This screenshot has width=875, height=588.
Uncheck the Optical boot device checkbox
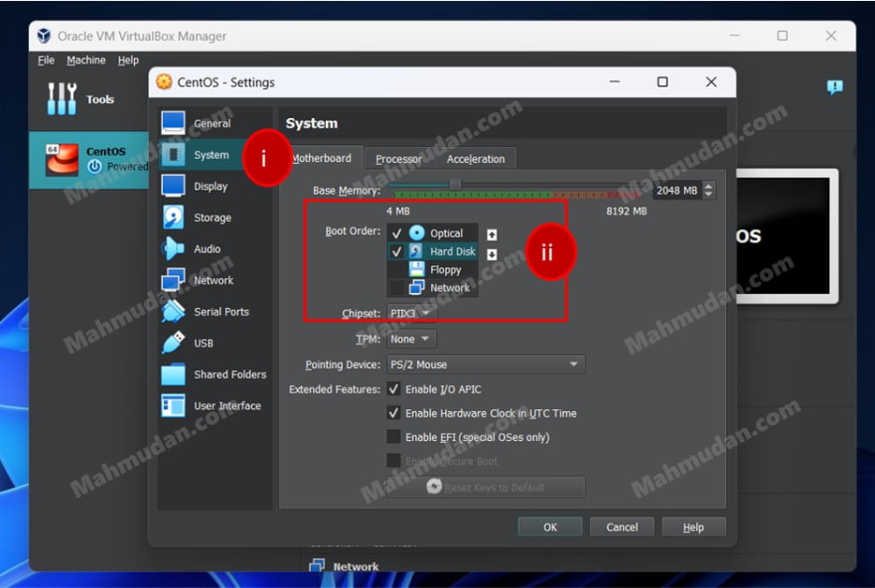pyautogui.click(x=397, y=233)
